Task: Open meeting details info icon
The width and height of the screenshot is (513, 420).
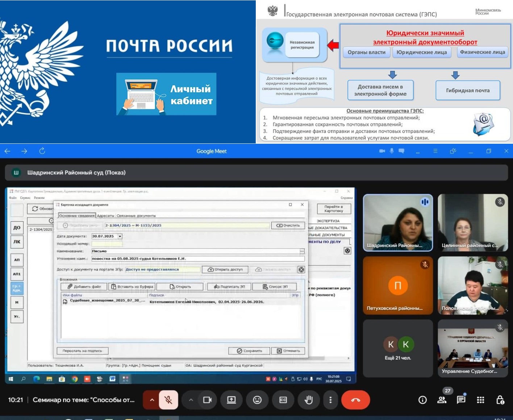Action: [422, 400]
